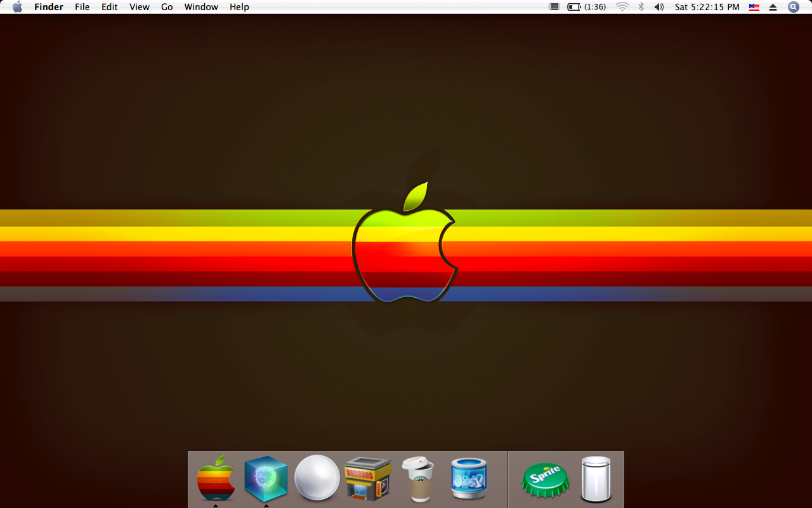Click the Bluetooth status icon
This screenshot has width=812, height=508.
coord(641,7)
